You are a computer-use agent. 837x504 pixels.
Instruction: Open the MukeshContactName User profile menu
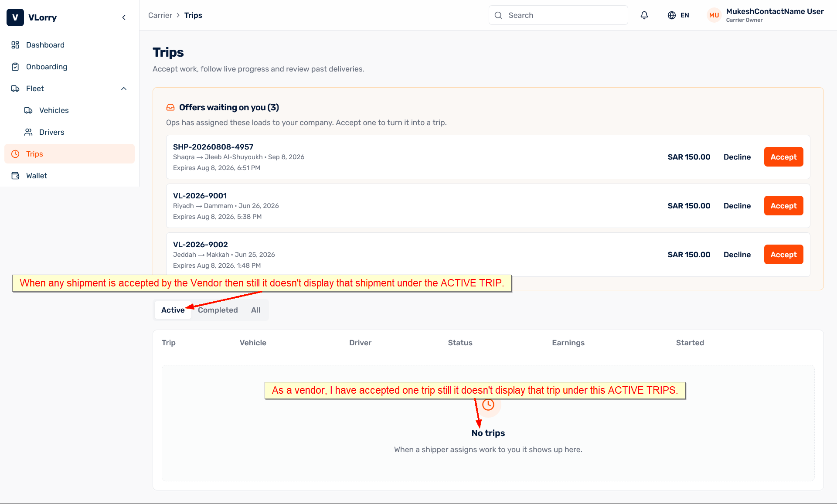[x=766, y=15]
